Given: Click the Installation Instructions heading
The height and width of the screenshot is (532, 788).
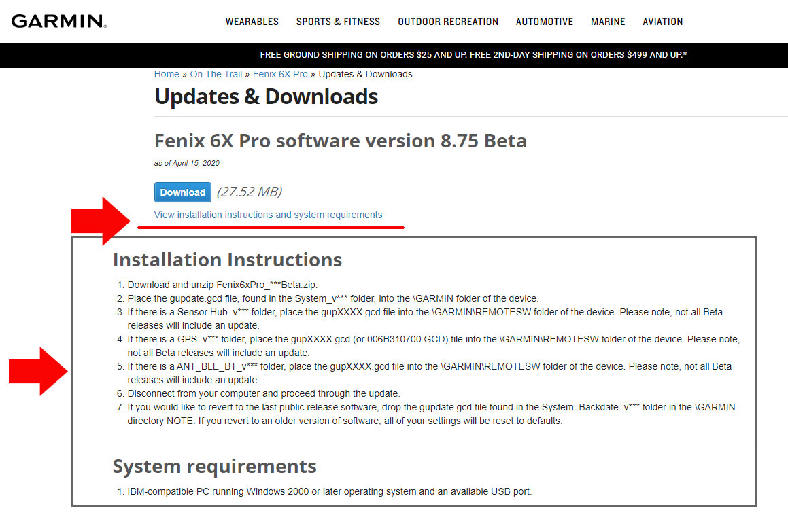Looking at the screenshot, I should (227, 260).
